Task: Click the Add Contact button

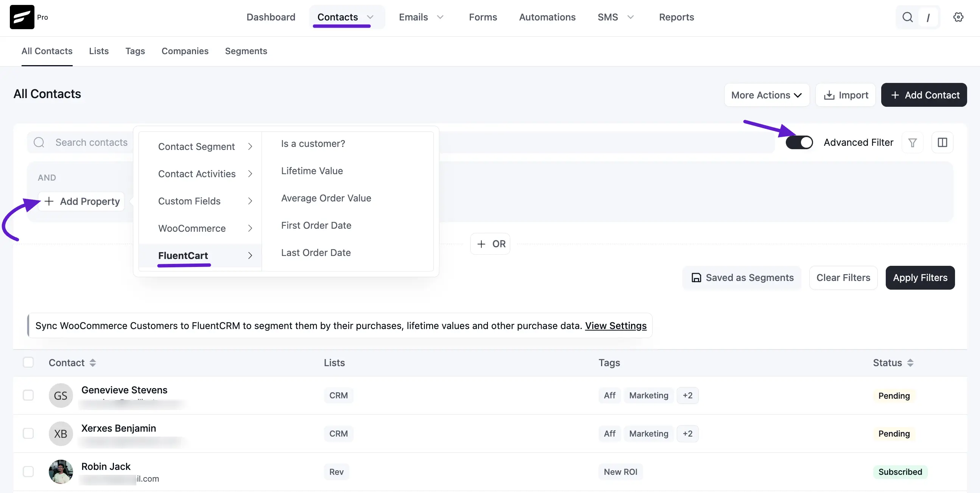Action: [924, 95]
